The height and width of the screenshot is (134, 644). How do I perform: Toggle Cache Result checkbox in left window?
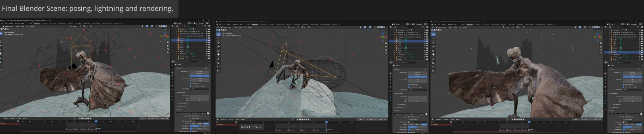pos(190,118)
